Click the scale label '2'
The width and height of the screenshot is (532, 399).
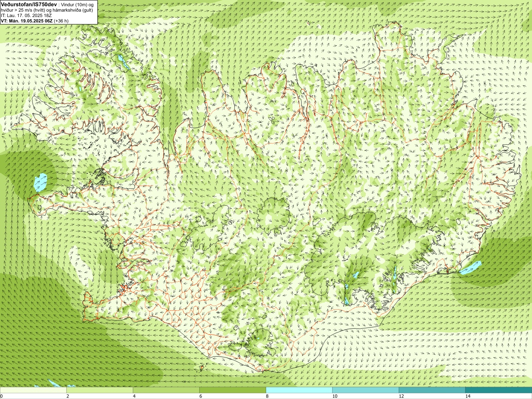click(x=68, y=396)
